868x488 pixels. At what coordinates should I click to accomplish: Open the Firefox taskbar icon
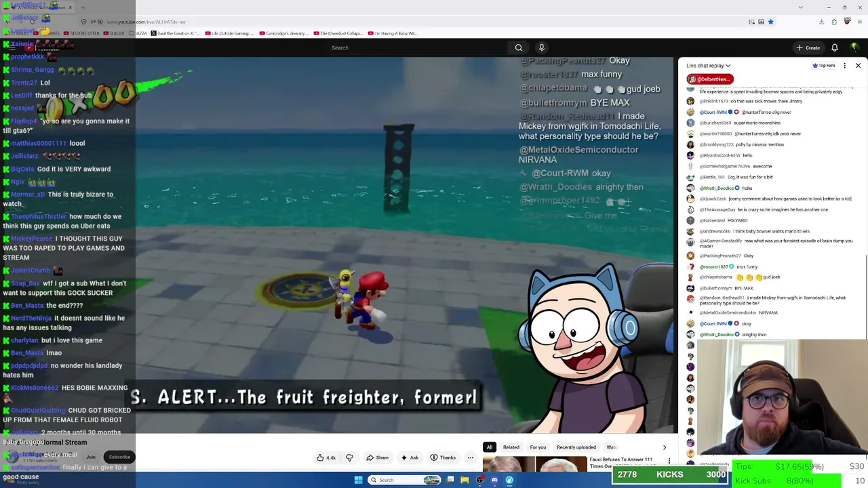point(509,480)
